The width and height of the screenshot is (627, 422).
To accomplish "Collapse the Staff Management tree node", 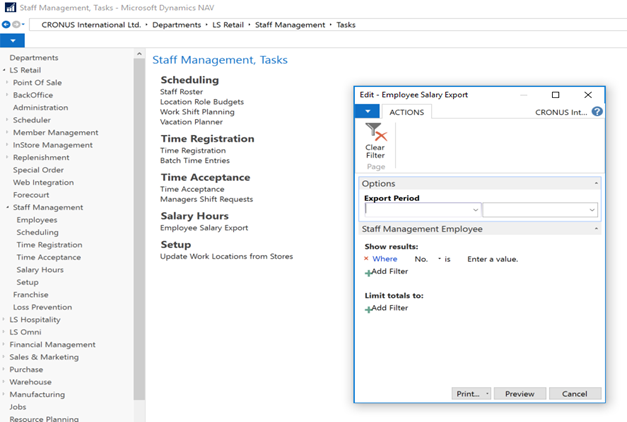I will (x=6, y=208).
